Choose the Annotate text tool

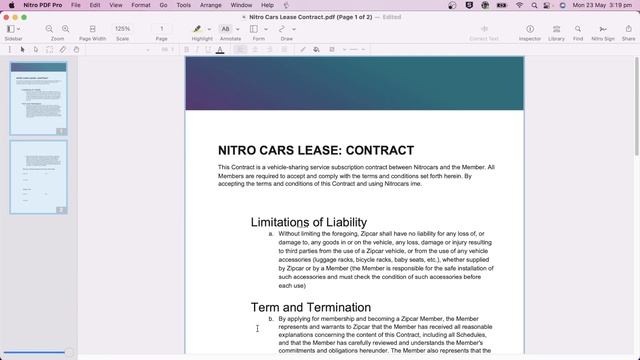(225, 29)
